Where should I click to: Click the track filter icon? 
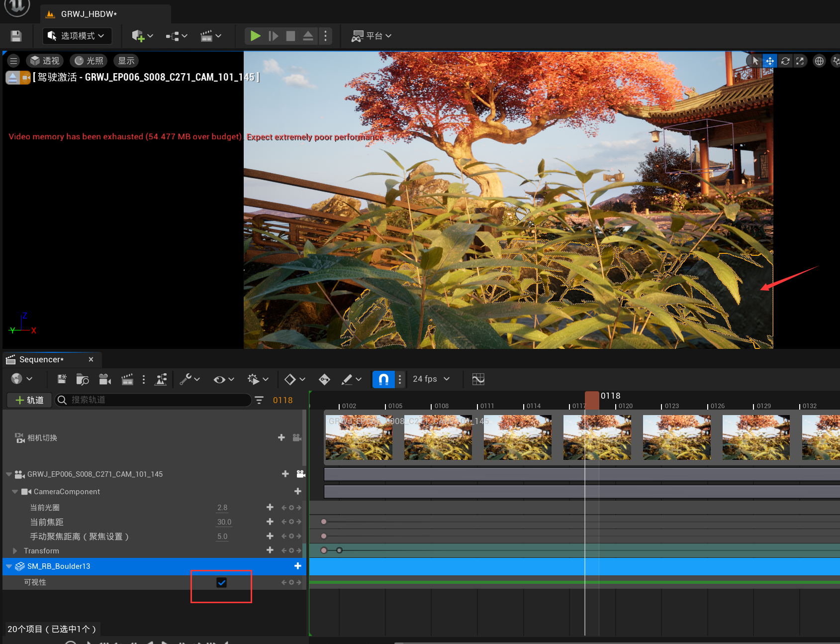(259, 400)
